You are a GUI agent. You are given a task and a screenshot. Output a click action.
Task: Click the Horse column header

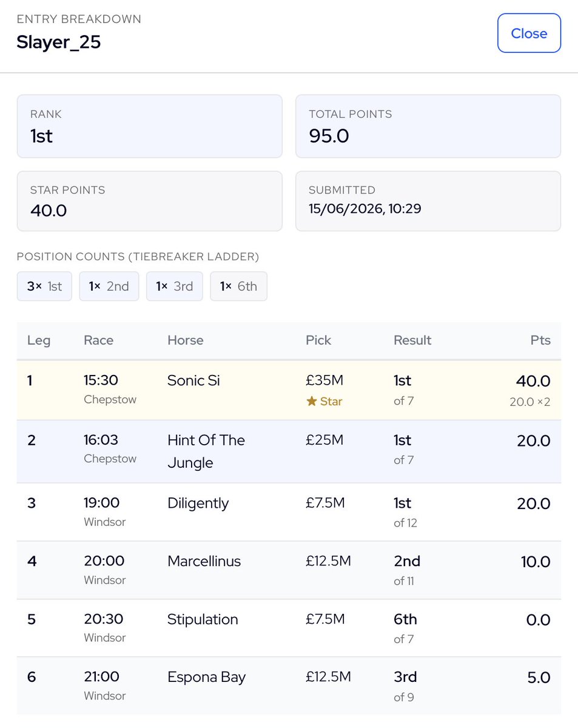click(x=186, y=340)
